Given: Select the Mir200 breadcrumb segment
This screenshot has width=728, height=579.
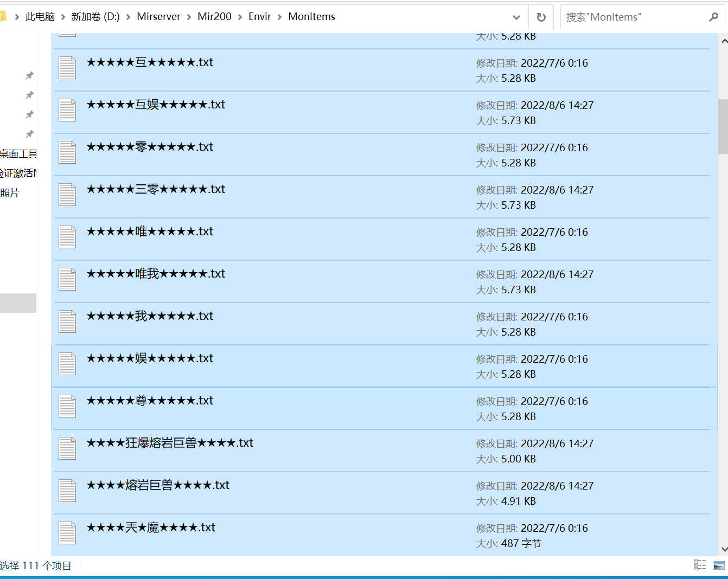Looking at the screenshot, I should (x=214, y=17).
